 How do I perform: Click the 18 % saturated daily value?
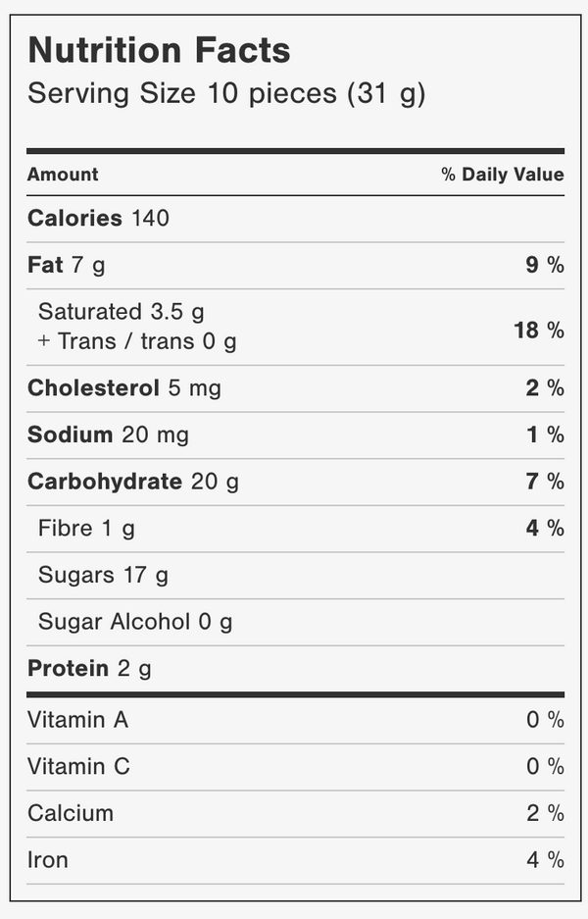coord(539,331)
